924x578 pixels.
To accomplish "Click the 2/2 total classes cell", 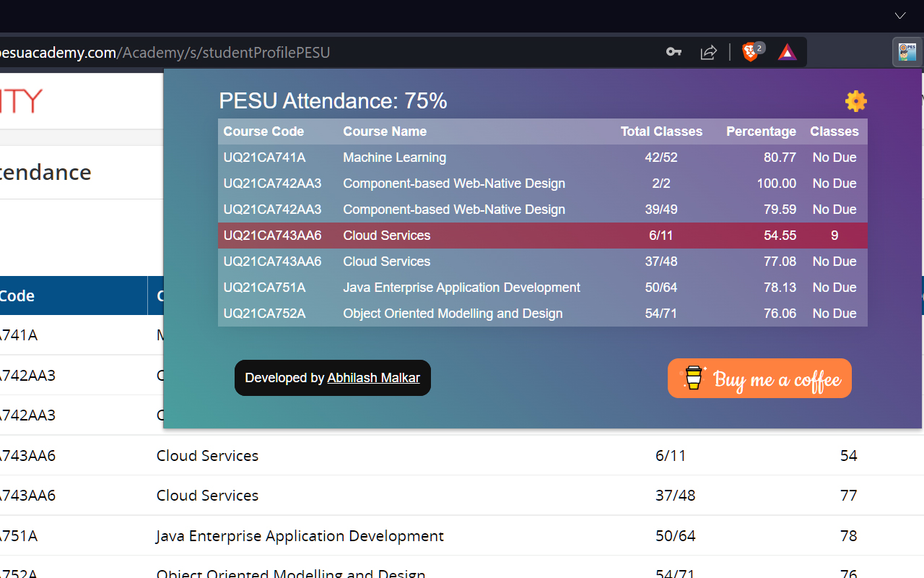I will (661, 184).
